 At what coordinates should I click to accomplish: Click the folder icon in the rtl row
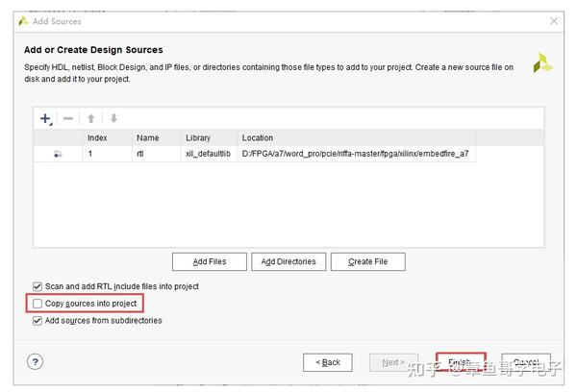click(x=58, y=154)
